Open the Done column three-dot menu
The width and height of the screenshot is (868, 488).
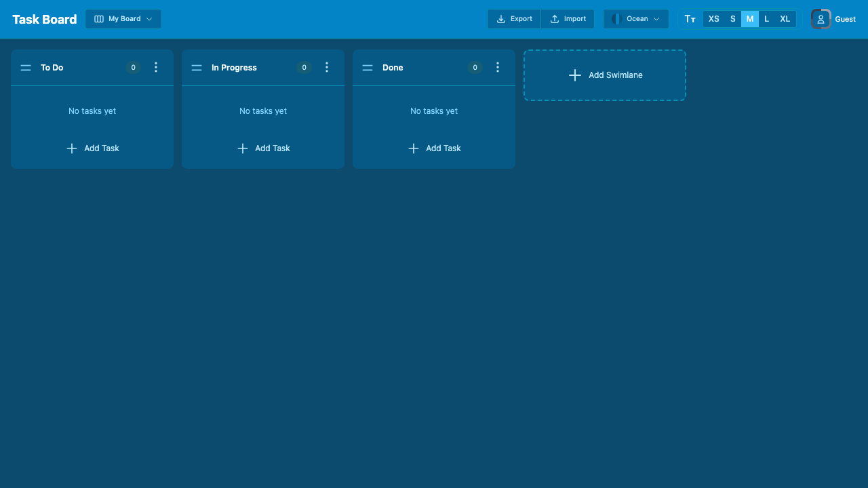pyautogui.click(x=497, y=67)
